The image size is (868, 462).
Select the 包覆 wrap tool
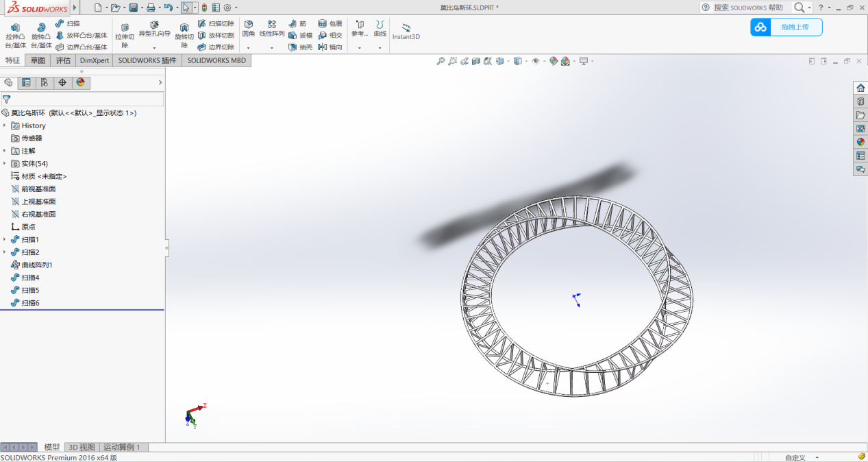pyautogui.click(x=330, y=23)
